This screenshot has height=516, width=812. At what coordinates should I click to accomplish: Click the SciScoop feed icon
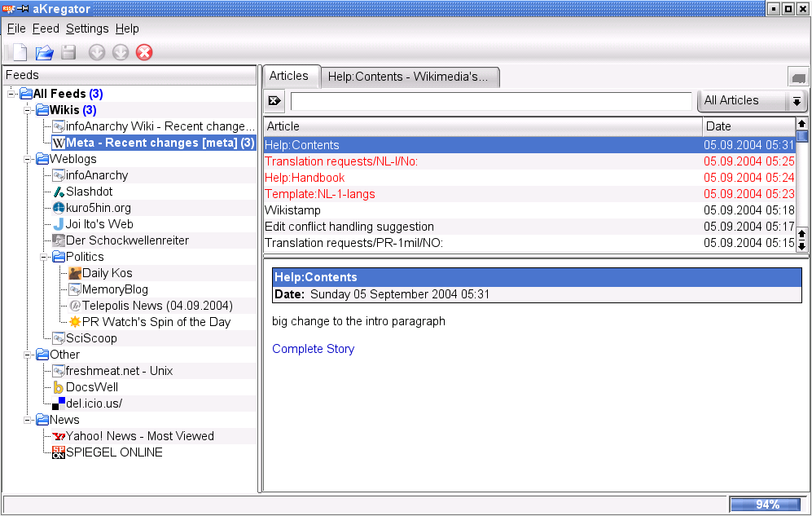59,338
